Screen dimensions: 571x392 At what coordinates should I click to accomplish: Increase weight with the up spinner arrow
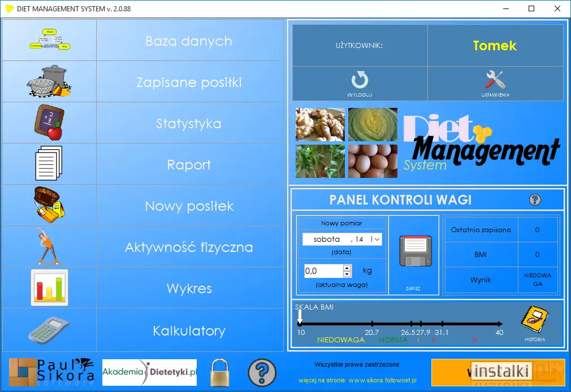click(x=347, y=268)
